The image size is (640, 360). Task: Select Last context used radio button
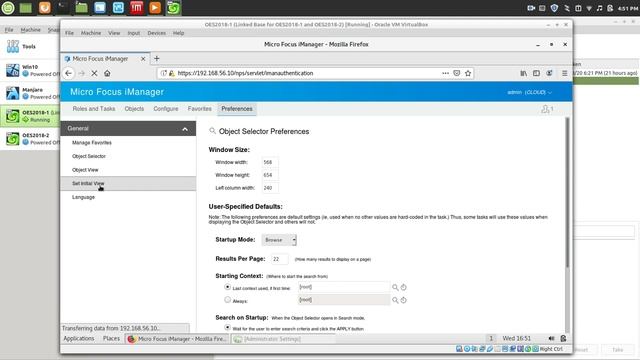[227, 287]
